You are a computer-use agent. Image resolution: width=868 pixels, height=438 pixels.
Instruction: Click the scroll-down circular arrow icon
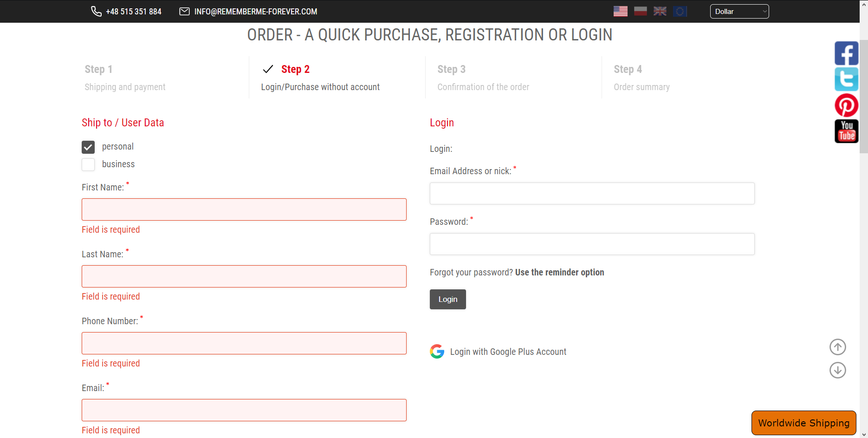[837, 370]
